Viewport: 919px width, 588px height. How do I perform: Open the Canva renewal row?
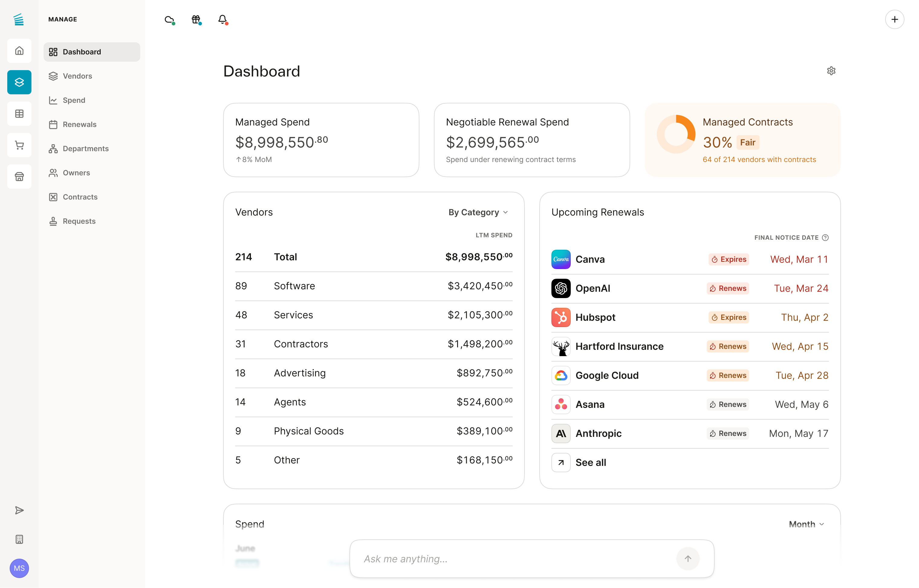(x=590, y=259)
